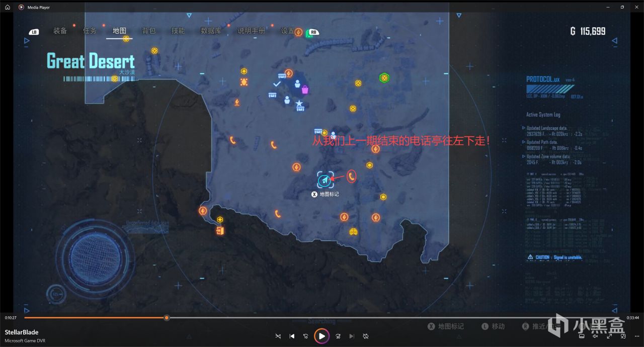Select the yellow dome icon near bottom edge
Screen dimensions: 644x347
click(353, 231)
